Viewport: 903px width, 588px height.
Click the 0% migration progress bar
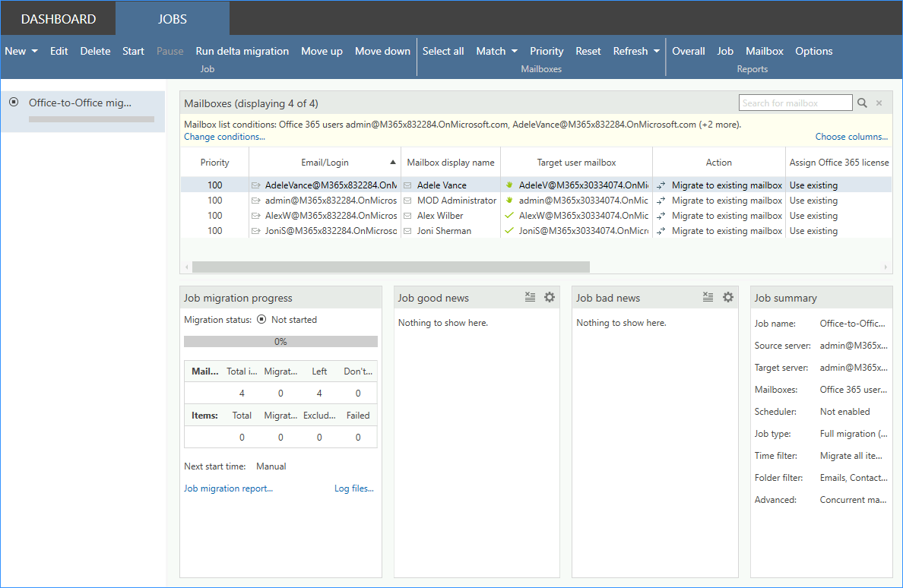280,342
